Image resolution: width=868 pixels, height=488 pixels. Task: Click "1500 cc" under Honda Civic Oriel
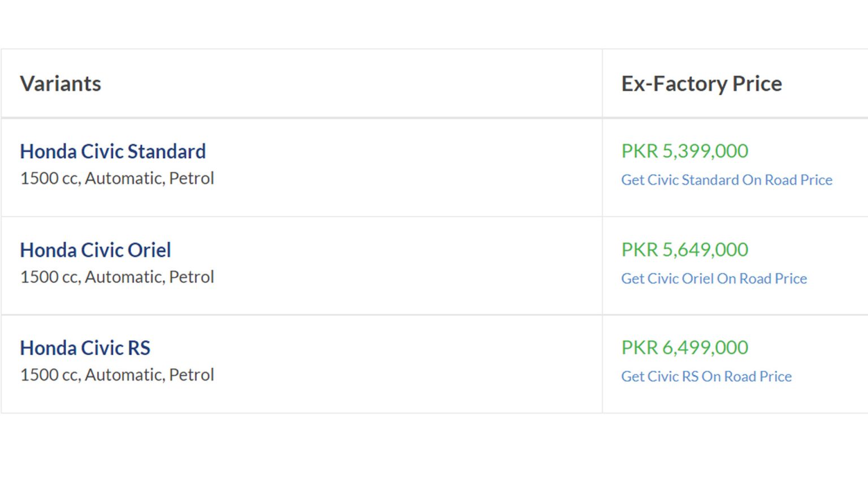click(49, 277)
